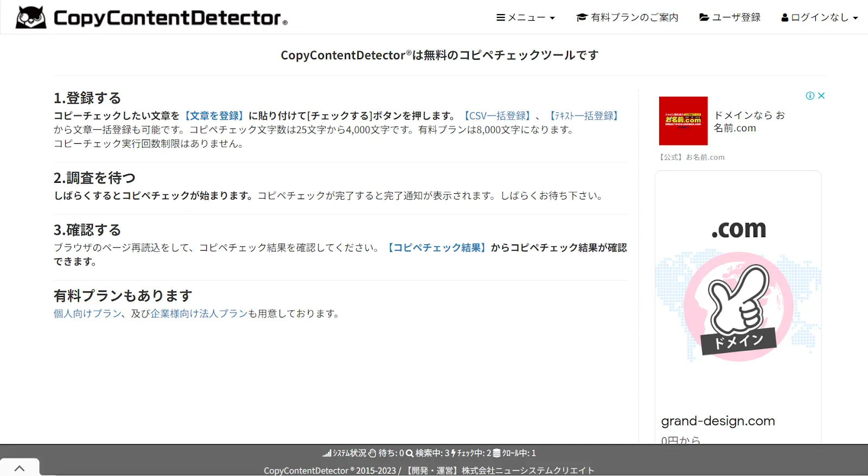This screenshot has height=476, width=868.
Task: Click the ad info (i) icon
Action: click(810, 96)
